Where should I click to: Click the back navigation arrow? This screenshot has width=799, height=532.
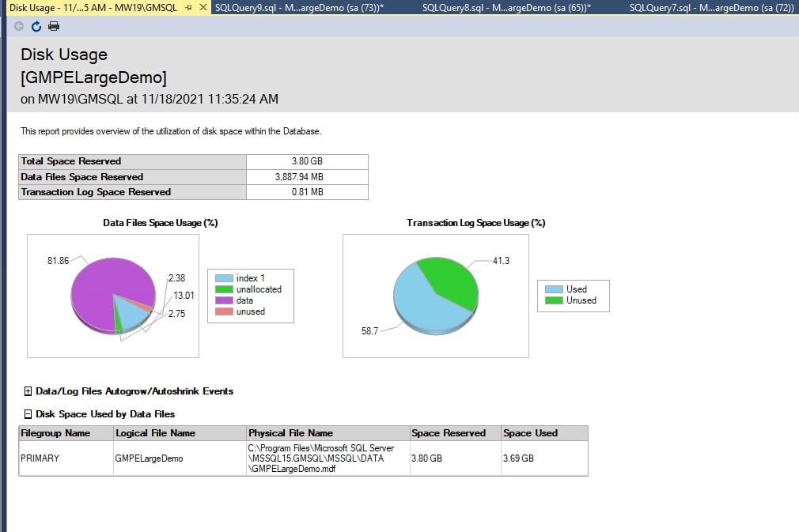[19, 25]
